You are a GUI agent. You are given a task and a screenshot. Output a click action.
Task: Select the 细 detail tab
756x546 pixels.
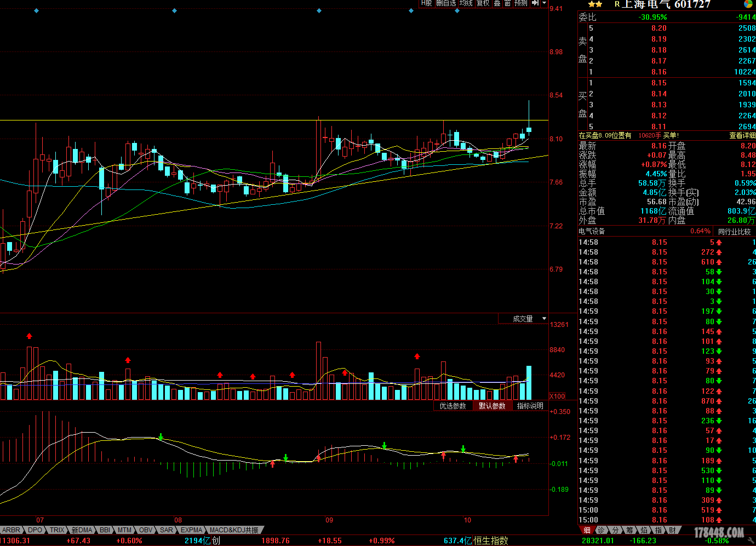pos(587,530)
